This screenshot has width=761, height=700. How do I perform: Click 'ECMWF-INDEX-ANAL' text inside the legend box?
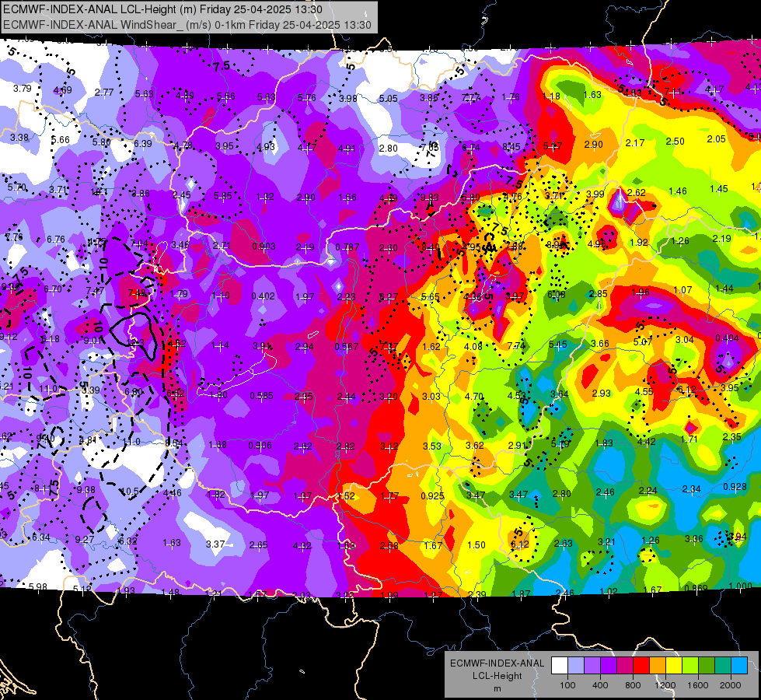497,663
